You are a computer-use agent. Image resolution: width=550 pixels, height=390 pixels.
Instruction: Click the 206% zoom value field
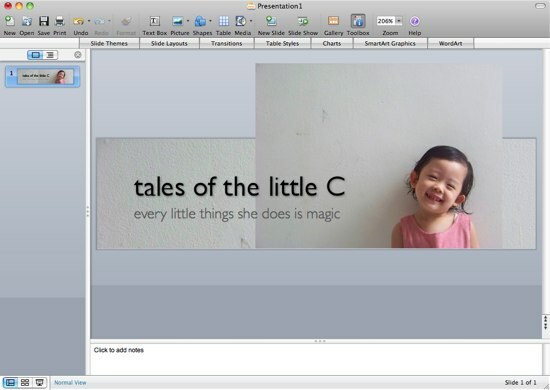point(385,21)
